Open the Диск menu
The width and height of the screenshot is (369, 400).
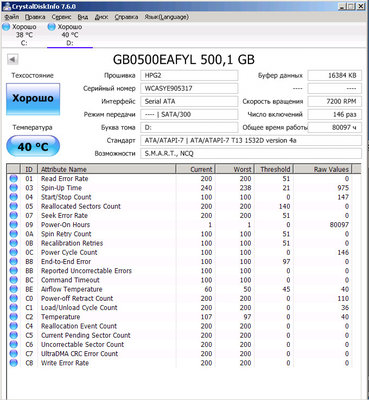click(x=101, y=17)
